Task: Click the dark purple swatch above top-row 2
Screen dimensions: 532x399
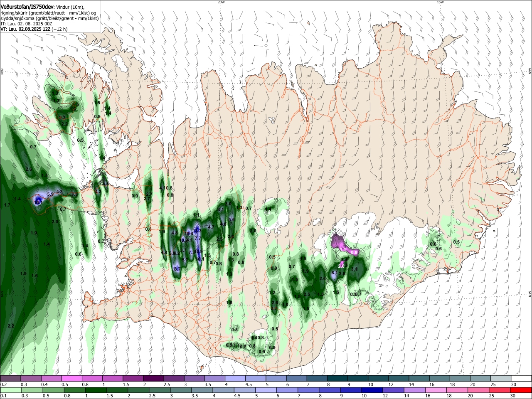Action: (153, 379)
